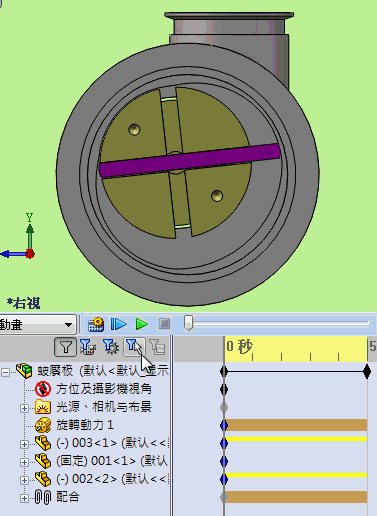Click the 配合 brown timeline bar
Screen dimensions: 377x516
point(296,497)
